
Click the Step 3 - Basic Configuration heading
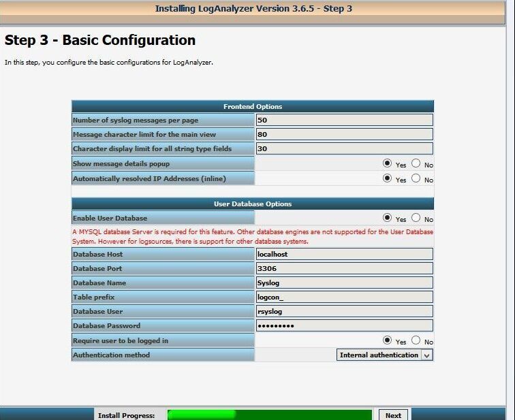click(x=100, y=40)
